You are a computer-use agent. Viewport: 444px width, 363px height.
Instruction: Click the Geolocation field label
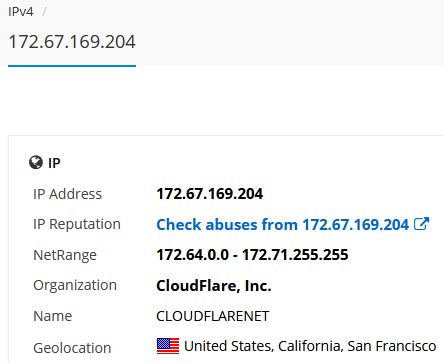click(x=72, y=348)
